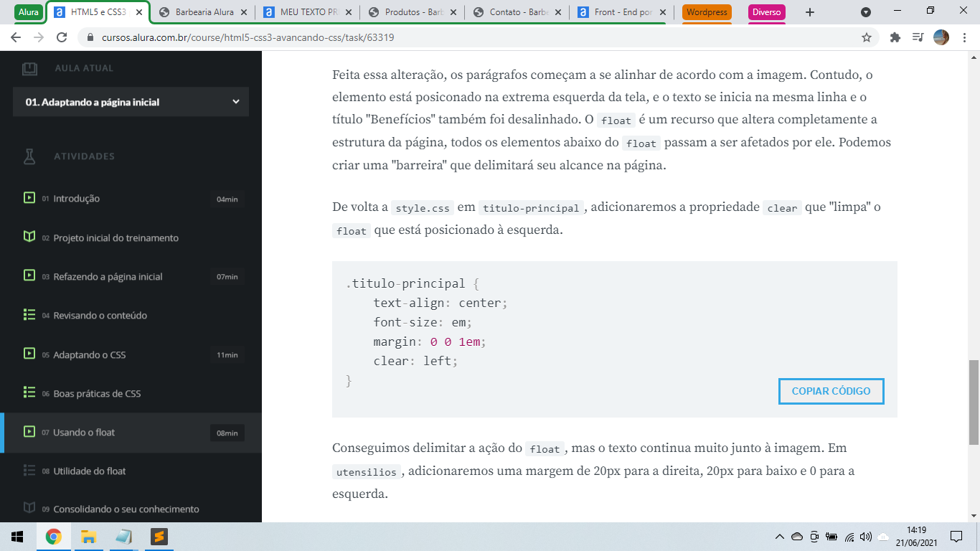
Task: Open the notification center icon
Action: [x=956, y=537]
